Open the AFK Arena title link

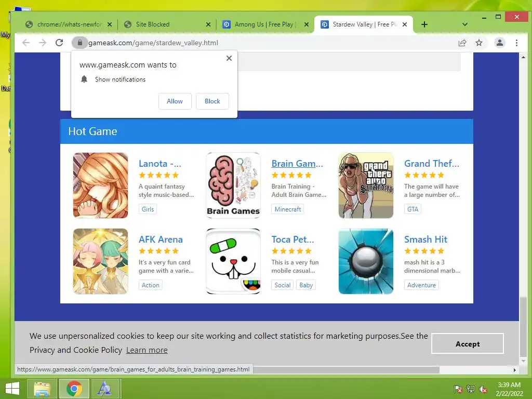(161, 239)
